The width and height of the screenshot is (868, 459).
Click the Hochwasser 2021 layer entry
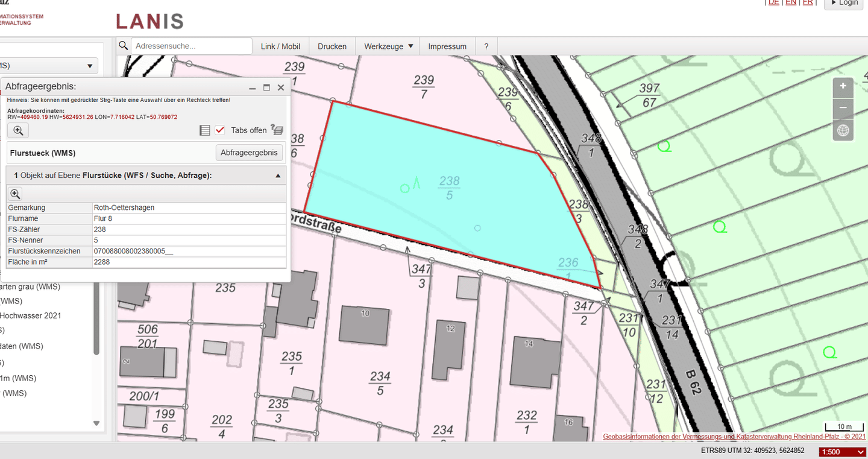coord(30,315)
